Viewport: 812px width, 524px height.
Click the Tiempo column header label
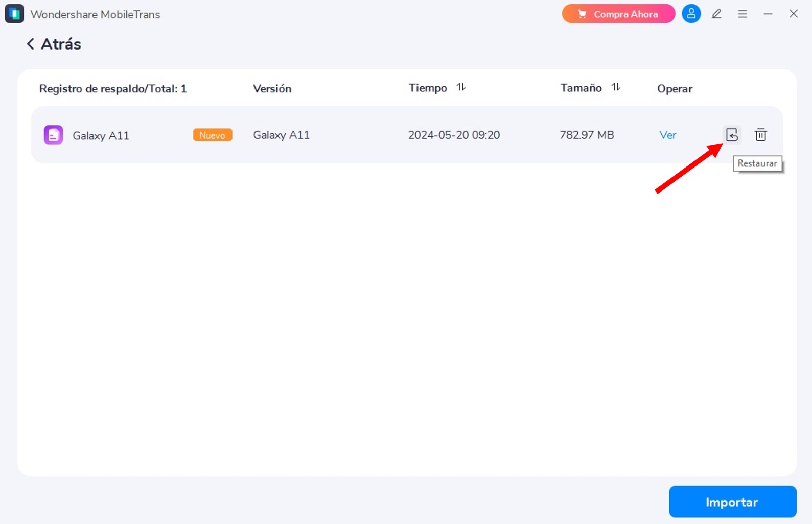coord(428,88)
